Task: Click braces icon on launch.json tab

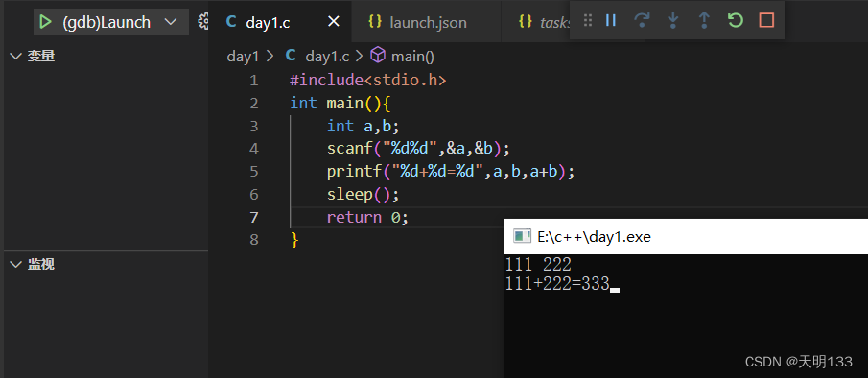Action: (x=375, y=21)
